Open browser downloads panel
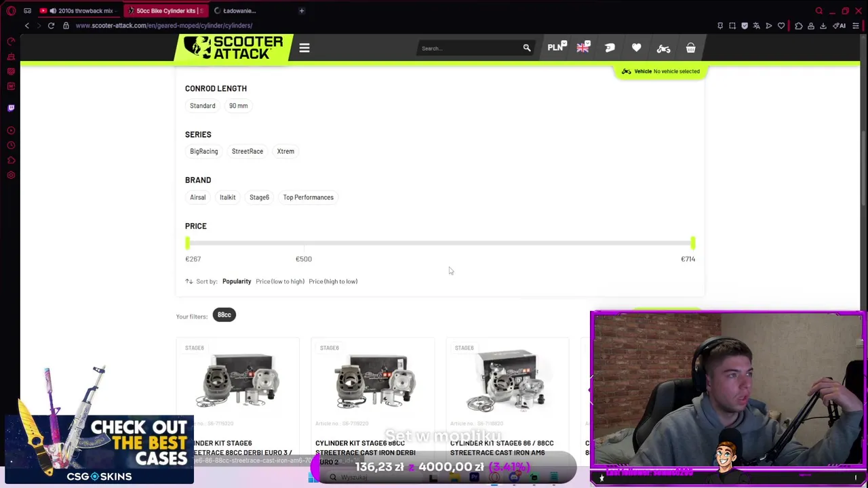This screenshot has height=488, width=868. (823, 26)
